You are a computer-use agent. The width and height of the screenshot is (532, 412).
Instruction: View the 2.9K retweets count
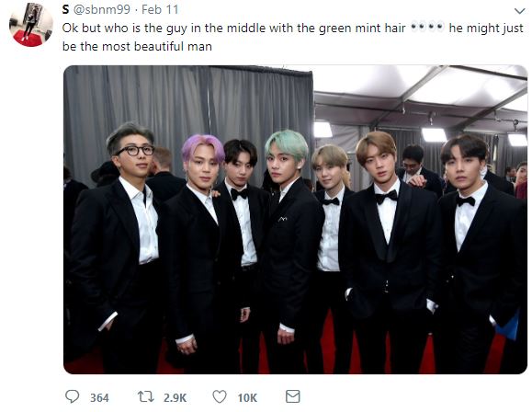(x=175, y=397)
